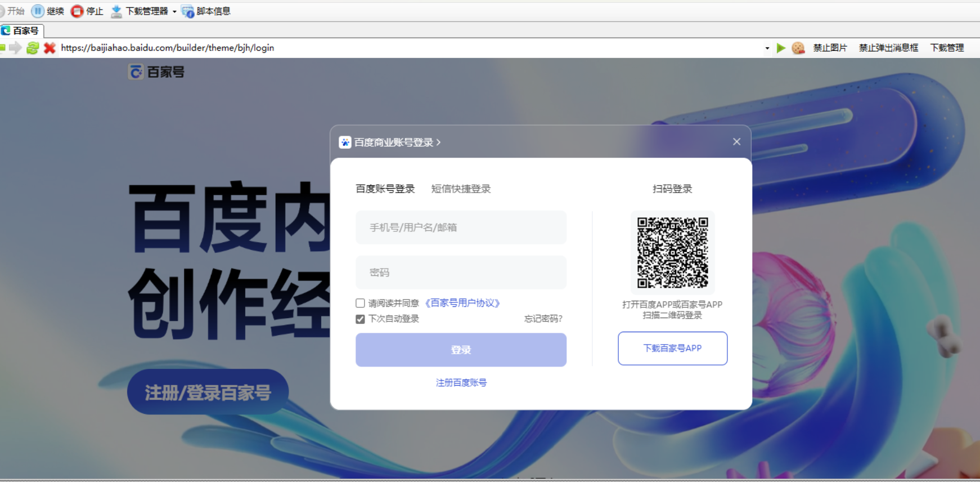This screenshot has height=482, width=980.
Task: Open 《百家号用户协议》 link
Action: [462, 303]
